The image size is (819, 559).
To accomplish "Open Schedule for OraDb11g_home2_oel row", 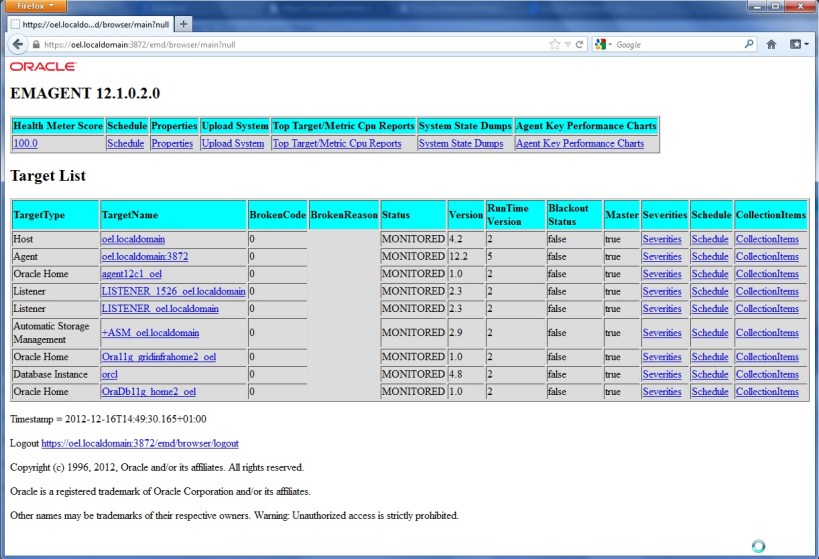I will coord(710,392).
